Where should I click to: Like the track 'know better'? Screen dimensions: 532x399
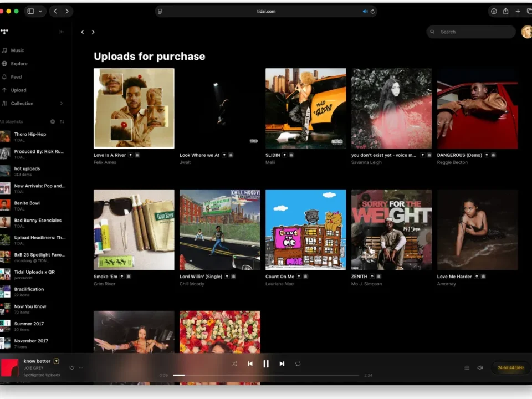point(71,368)
